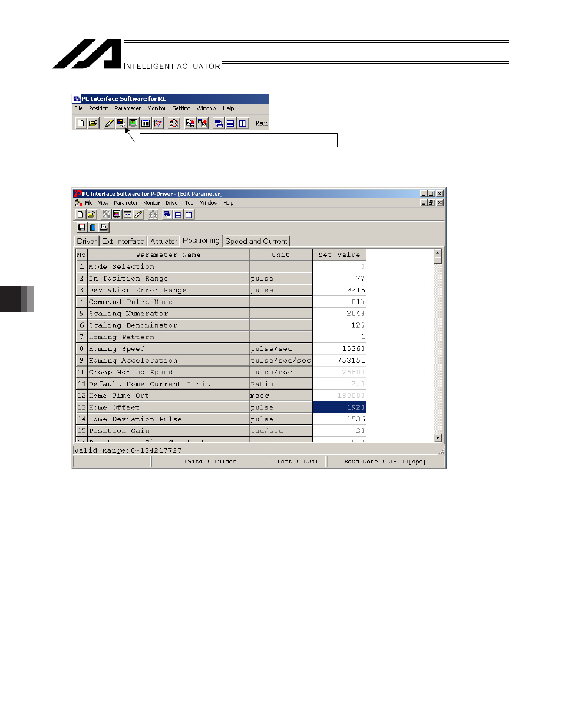
Task: Tile windows horizontally in RC toolbar
Action: click(230, 123)
